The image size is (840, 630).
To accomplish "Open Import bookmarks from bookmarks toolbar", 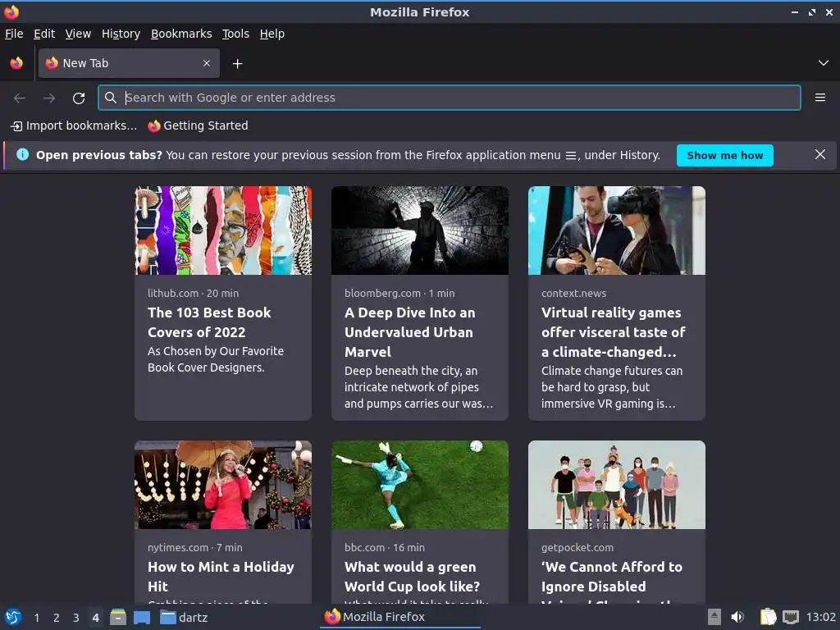I will pyautogui.click(x=74, y=126).
